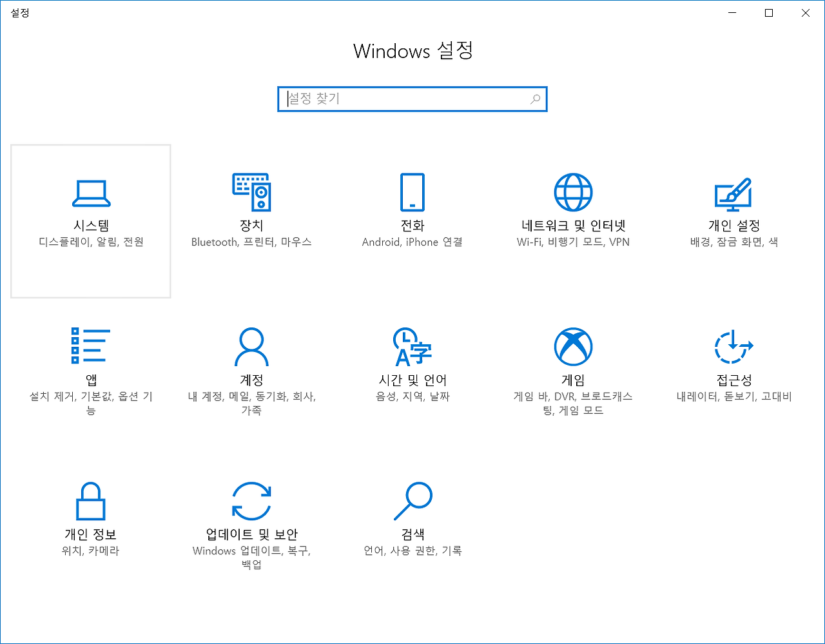
Task: Click the VPN text under network settings
Action: (x=621, y=242)
